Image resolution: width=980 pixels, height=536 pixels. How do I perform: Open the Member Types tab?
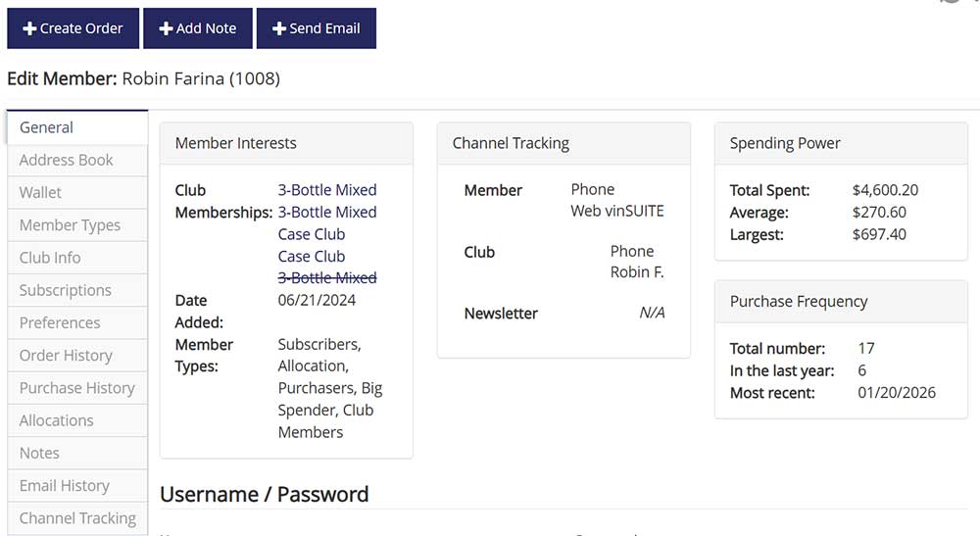click(x=77, y=225)
